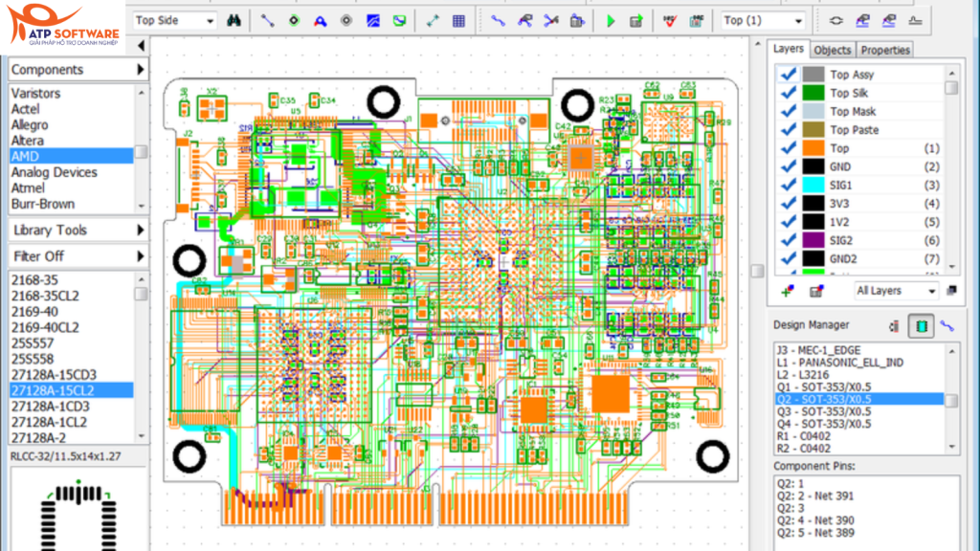Open the Top Side dropdown

(x=209, y=20)
